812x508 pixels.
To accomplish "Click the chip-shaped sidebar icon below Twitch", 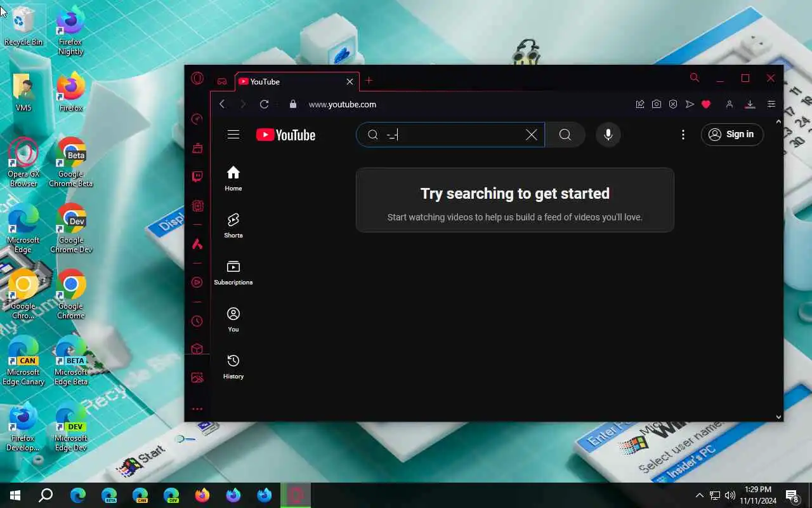I will (197, 206).
